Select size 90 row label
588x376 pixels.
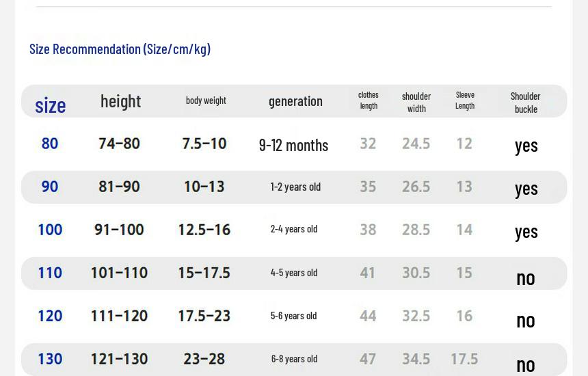point(50,187)
